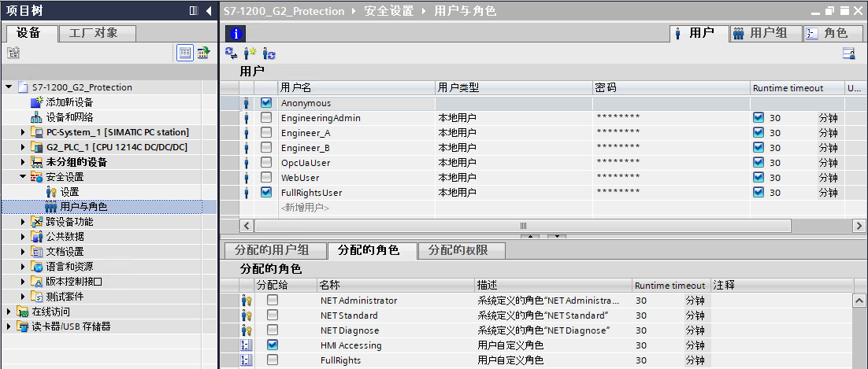This screenshot has height=369, width=868.
Task: Click the refresh users toolbar icon
Action: [x=269, y=54]
